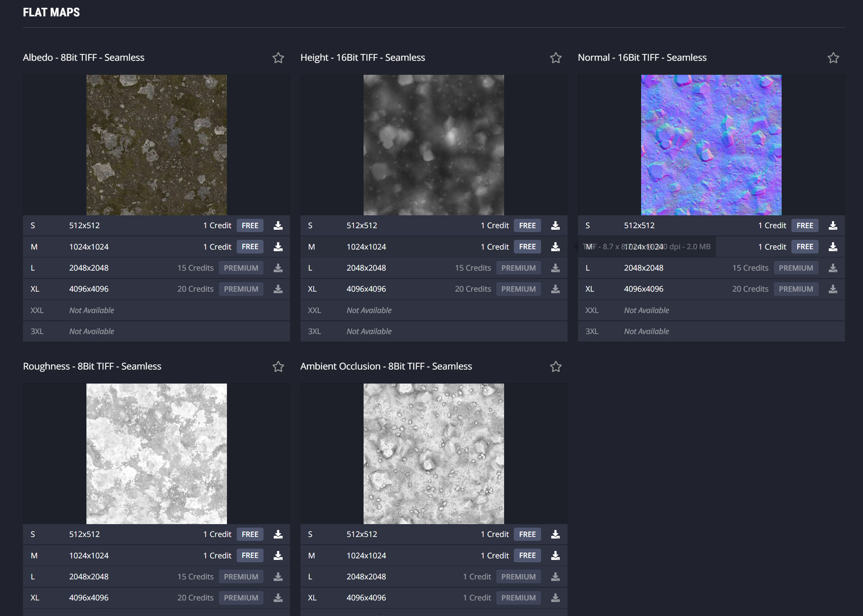
Task: Open the Normal map preview image
Action: (711, 145)
